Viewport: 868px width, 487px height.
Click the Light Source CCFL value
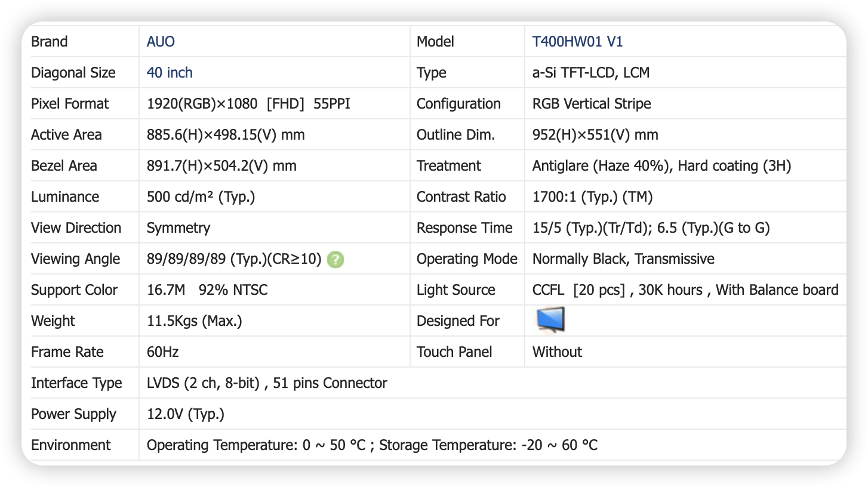click(x=685, y=290)
